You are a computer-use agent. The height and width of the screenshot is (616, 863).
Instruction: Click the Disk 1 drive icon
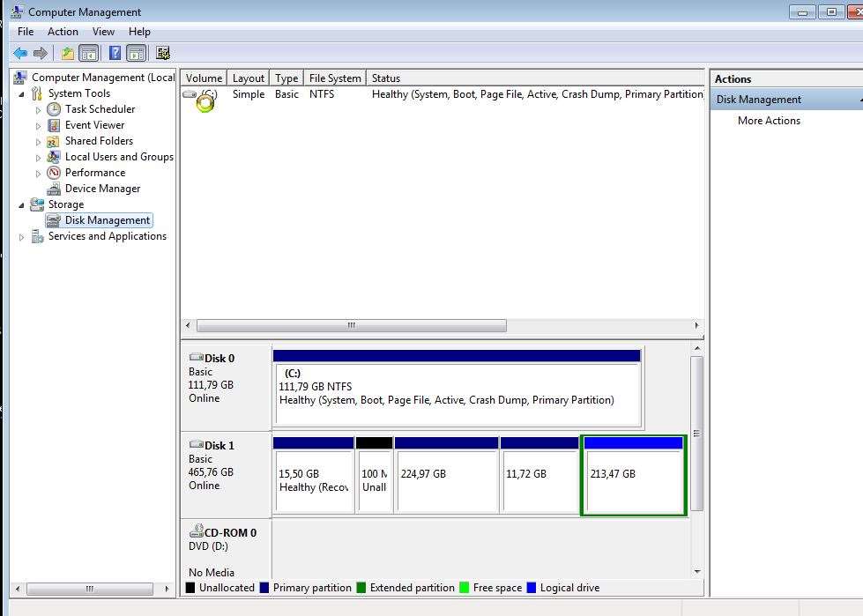pyautogui.click(x=196, y=444)
